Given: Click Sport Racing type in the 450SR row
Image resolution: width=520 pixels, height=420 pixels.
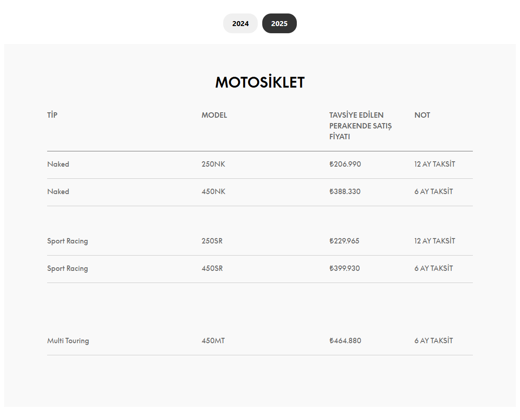Looking at the screenshot, I should click(x=68, y=268).
